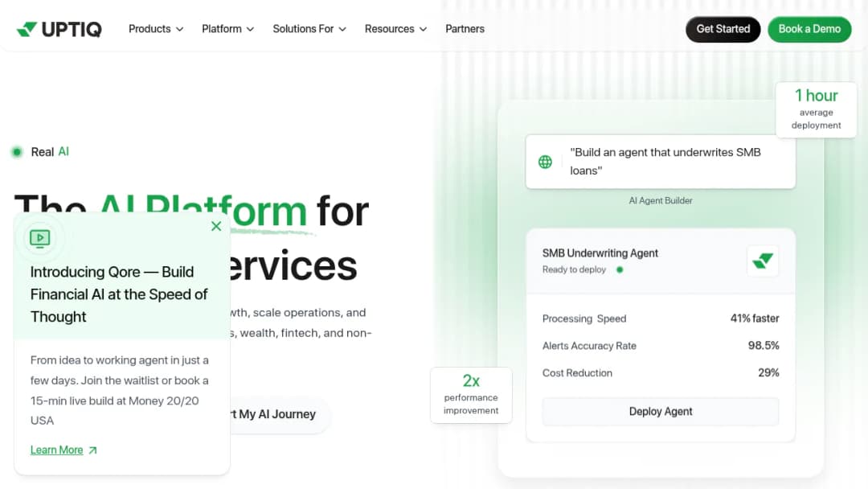
Task: Click the '41% faster' value
Action: click(x=755, y=318)
